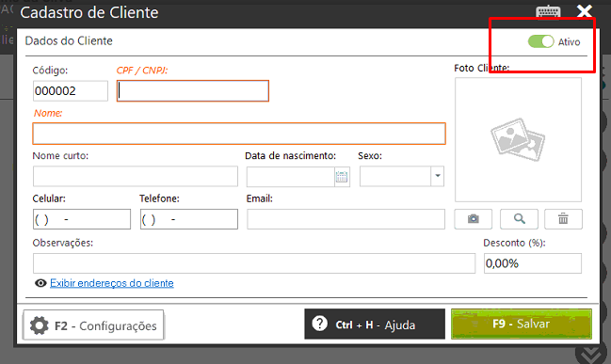
Task: Click Ctrl + H - Ajuda button
Action: (375, 324)
